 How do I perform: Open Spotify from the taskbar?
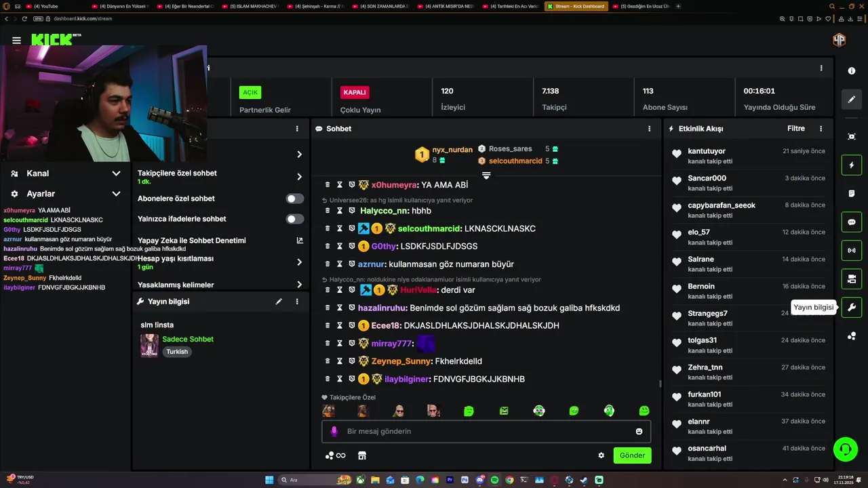click(494, 480)
